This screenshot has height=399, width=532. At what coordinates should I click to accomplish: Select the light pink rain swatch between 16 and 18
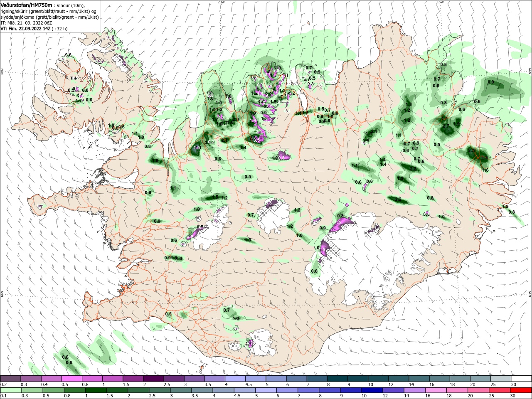pos(436,390)
